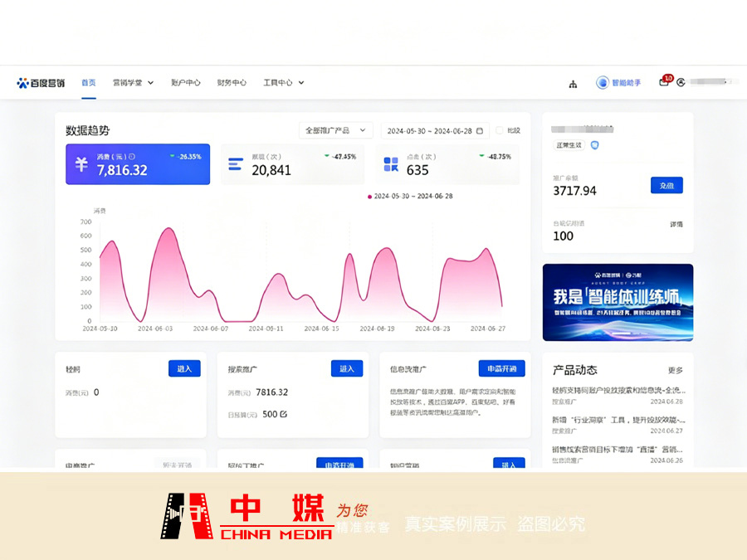
Task: Select the 点击 635 metric card
Action: tap(447, 164)
